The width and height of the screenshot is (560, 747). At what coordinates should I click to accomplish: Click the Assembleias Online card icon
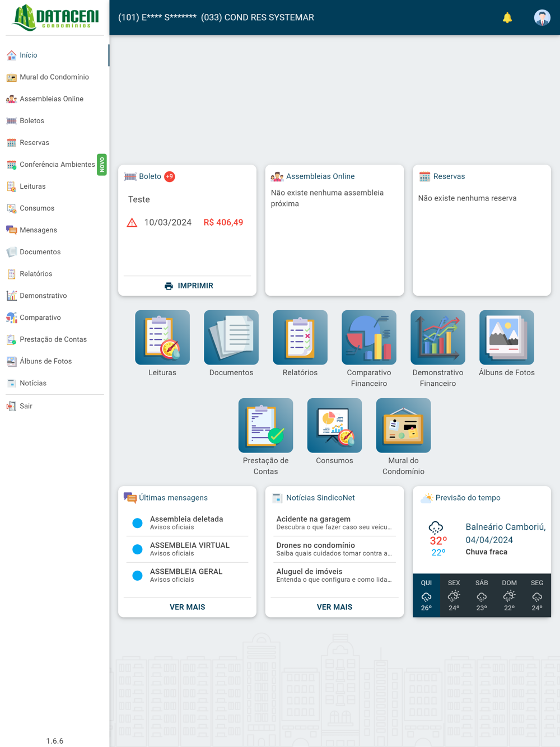(x=277, y=176)
